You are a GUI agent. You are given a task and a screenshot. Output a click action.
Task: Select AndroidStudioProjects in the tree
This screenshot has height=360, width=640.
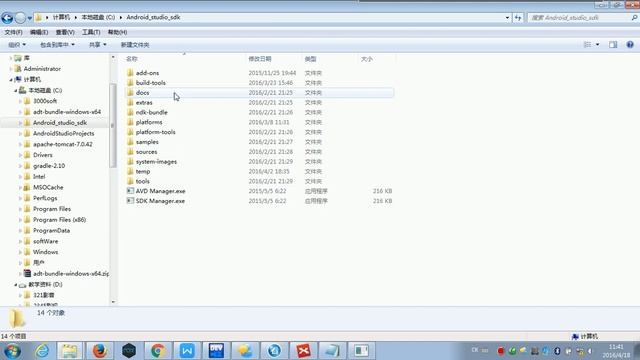pyautogui.click(x=63, y=133)
